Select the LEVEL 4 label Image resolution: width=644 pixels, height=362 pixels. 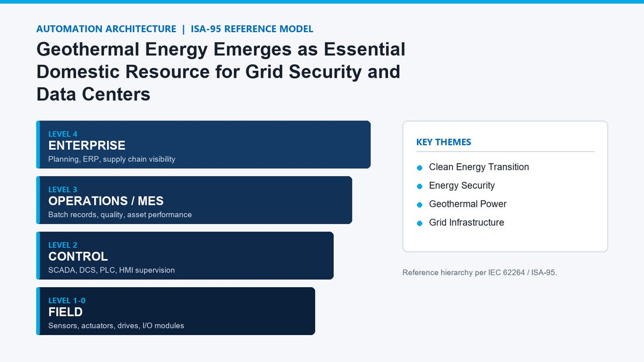click(x=63, y=134)
